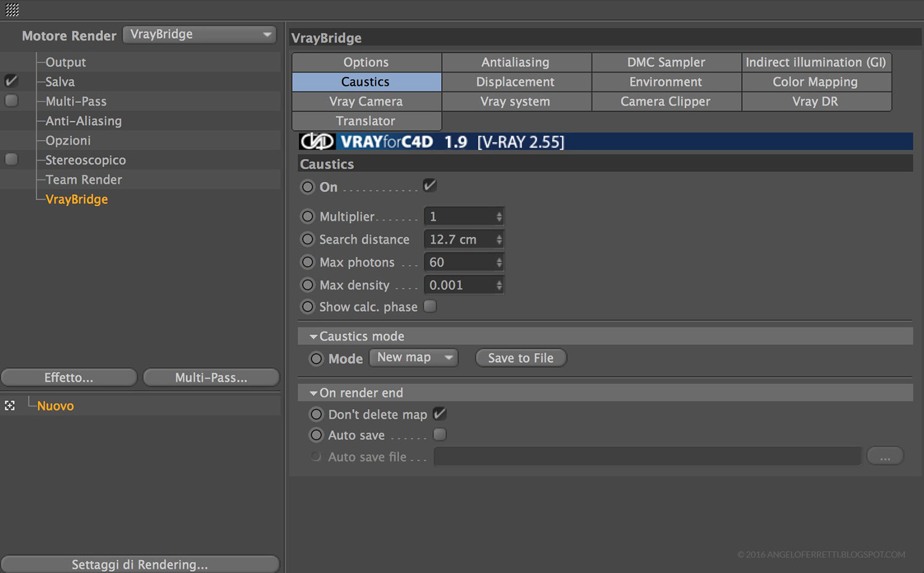Screen dimensions: 924x573
Task: Click the Max density 0.001 field
Action: (x=460, y=285)
